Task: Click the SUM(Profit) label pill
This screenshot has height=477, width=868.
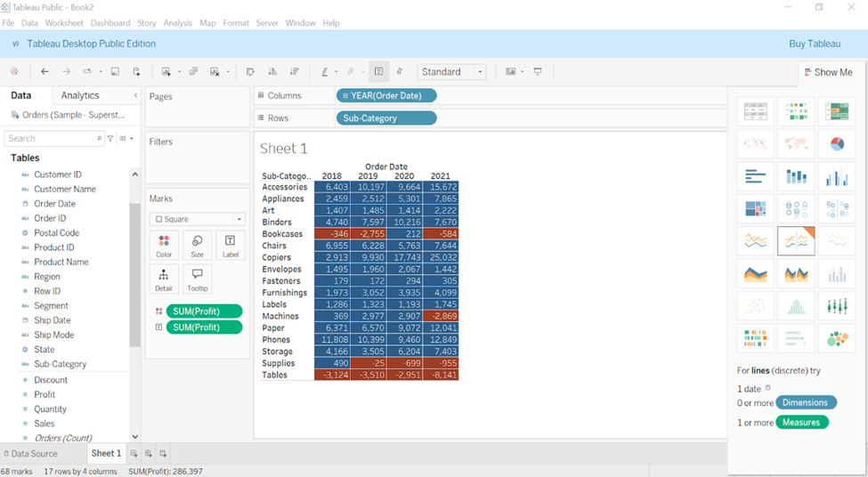Action: click(204, 327)
